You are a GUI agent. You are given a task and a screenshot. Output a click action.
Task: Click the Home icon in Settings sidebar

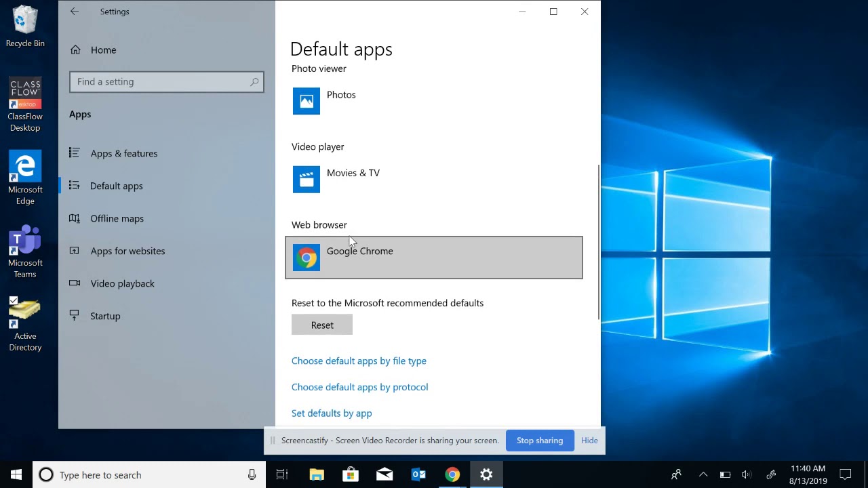click(x=75, y=50)
